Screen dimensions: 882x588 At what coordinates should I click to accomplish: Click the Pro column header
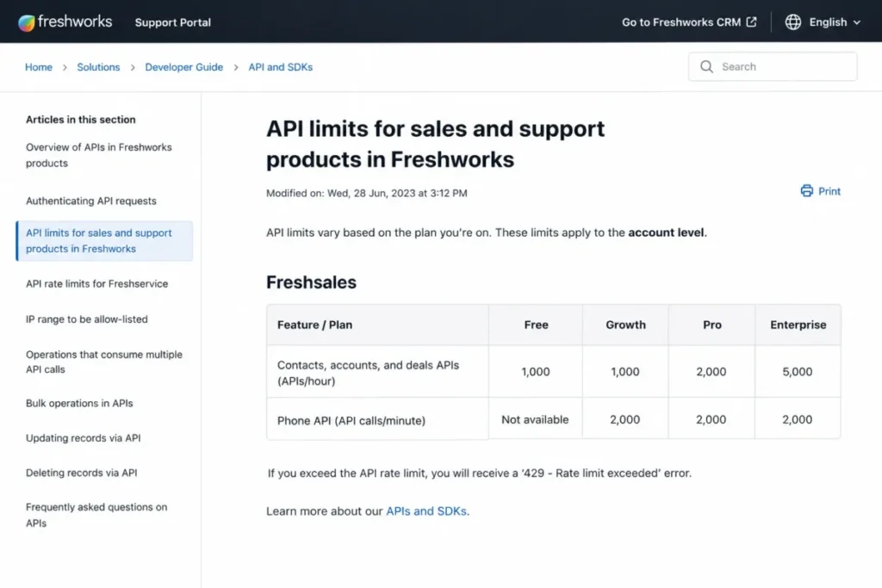click(x=711, y=325)
